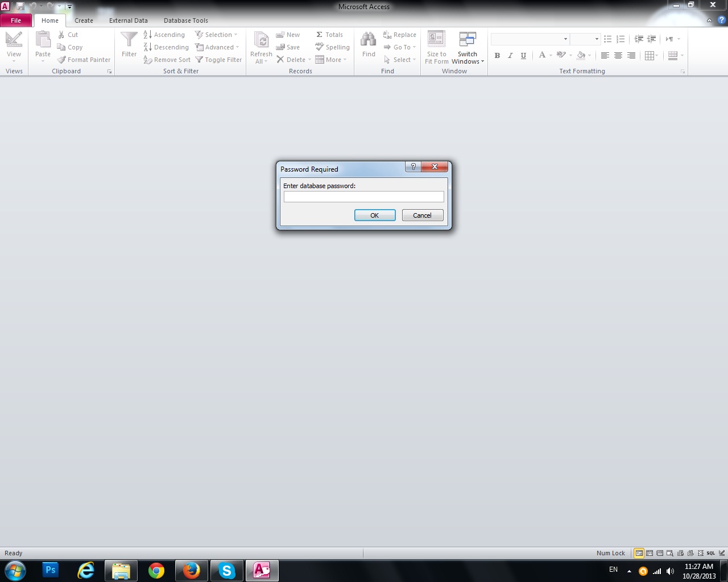Toggle Underline text formatting

point(523,55)
